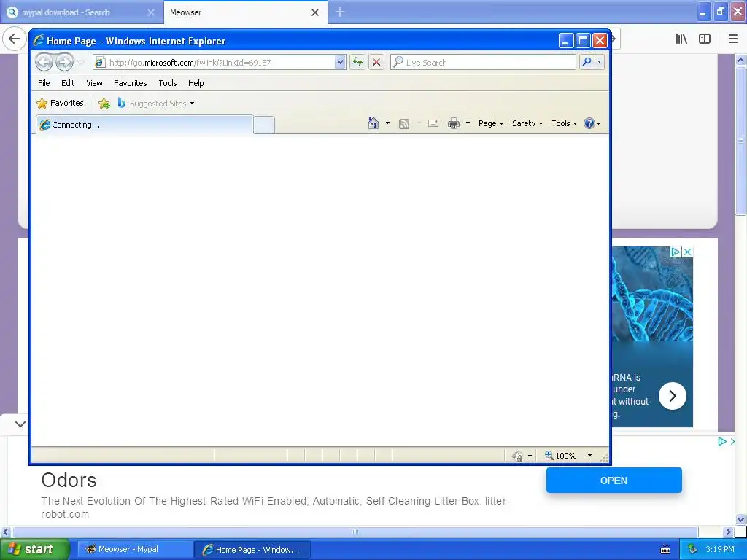Expand the zoom level dropdown arrow
This screenshot has width=747, height=560.
coord(589,456)
